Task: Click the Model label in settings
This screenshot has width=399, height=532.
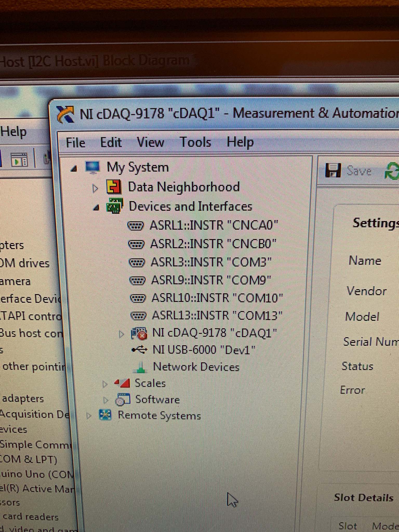Action: point(362,316)
